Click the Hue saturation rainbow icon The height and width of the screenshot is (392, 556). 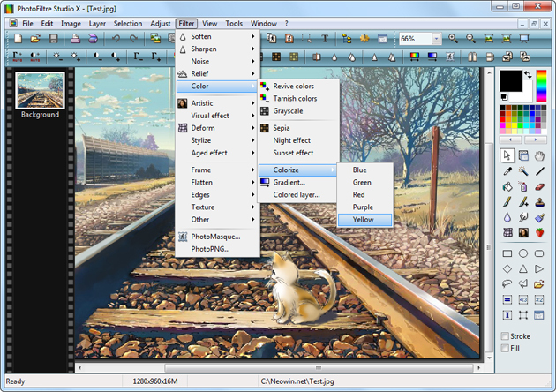point(414,56)
